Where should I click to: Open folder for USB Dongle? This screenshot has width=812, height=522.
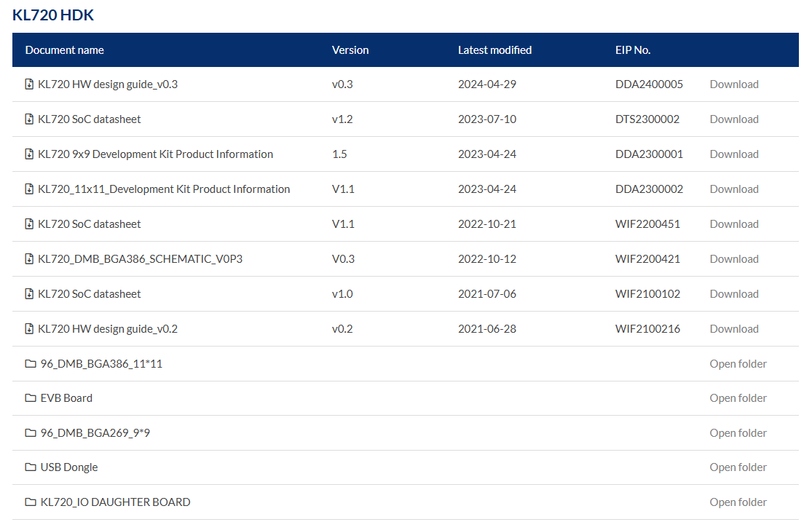738,467
